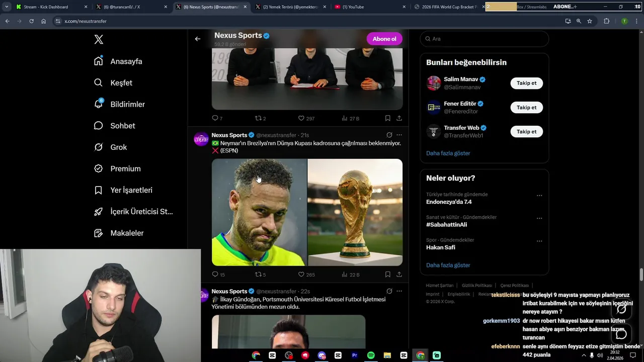Click the Hizmet Şartları footer link

click(439, 286)
